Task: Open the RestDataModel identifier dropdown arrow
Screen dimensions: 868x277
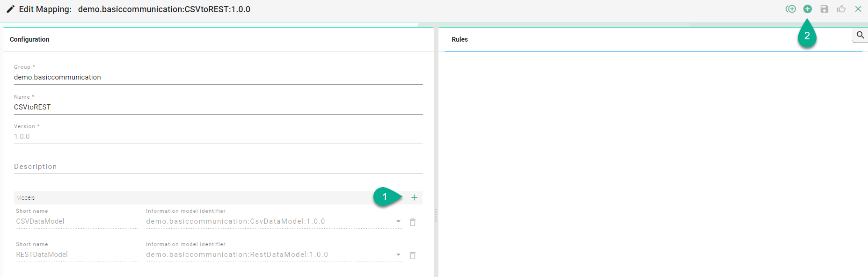Action: click(x=398, y=255)
